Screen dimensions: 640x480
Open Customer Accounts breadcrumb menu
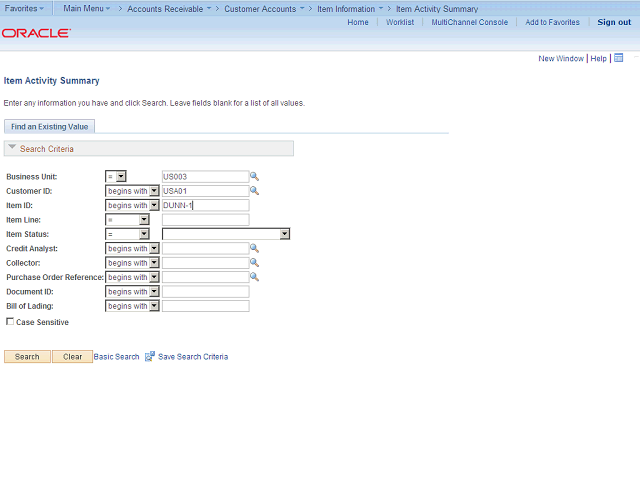coord(264,9)
